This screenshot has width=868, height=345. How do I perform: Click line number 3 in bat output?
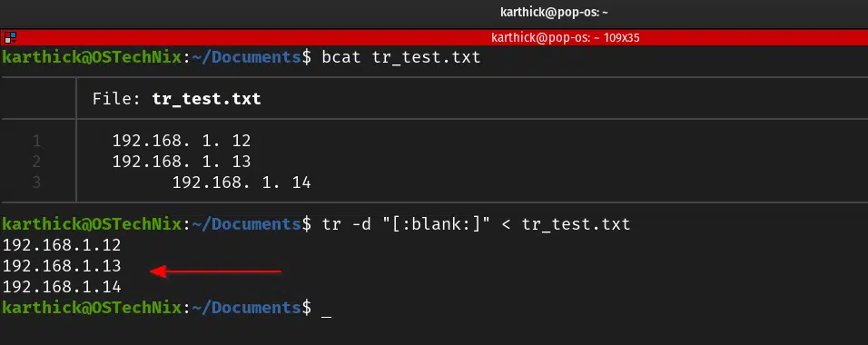pyautogui.click(x=36, y=182)
